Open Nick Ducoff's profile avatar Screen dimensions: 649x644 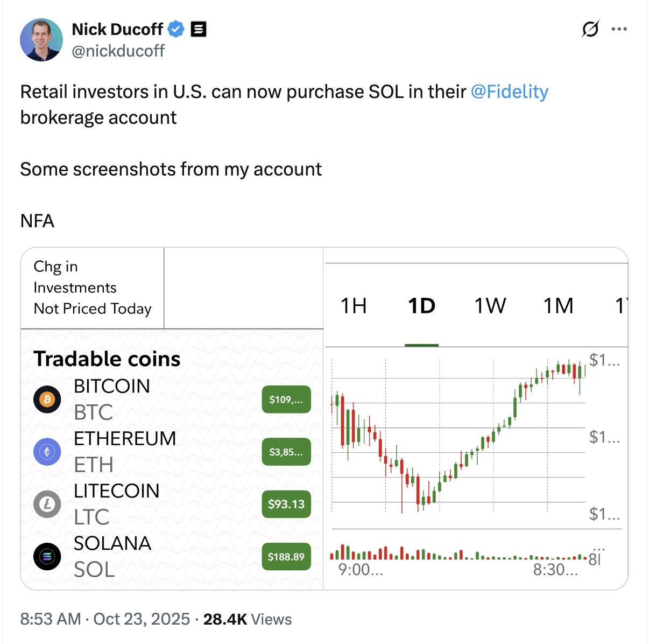click(41, 39)
